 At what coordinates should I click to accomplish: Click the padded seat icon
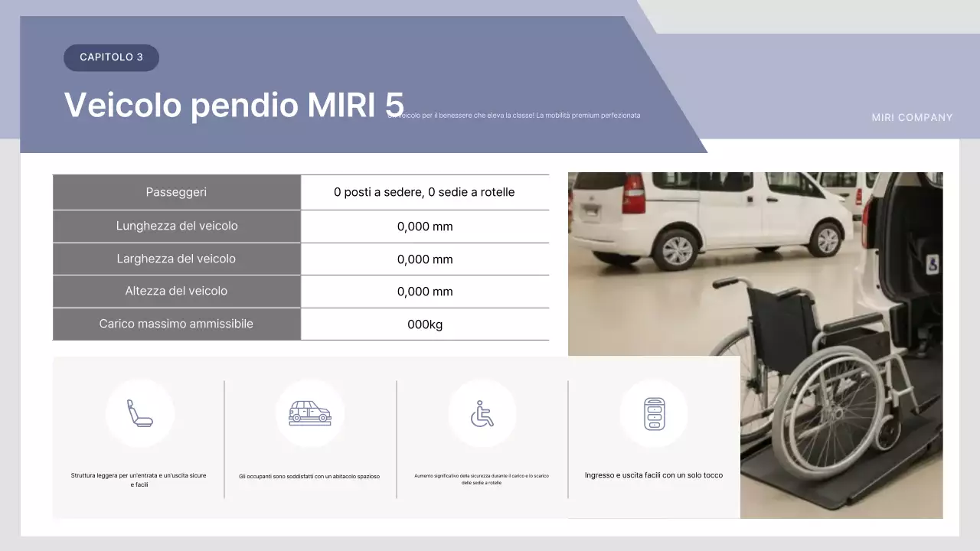click(140, 412)
